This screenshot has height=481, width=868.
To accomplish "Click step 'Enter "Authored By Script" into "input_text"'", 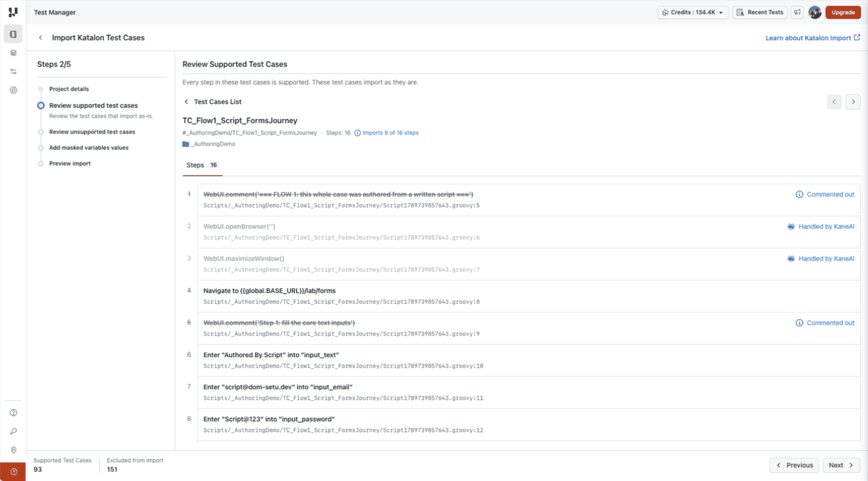I will (271, 355).
